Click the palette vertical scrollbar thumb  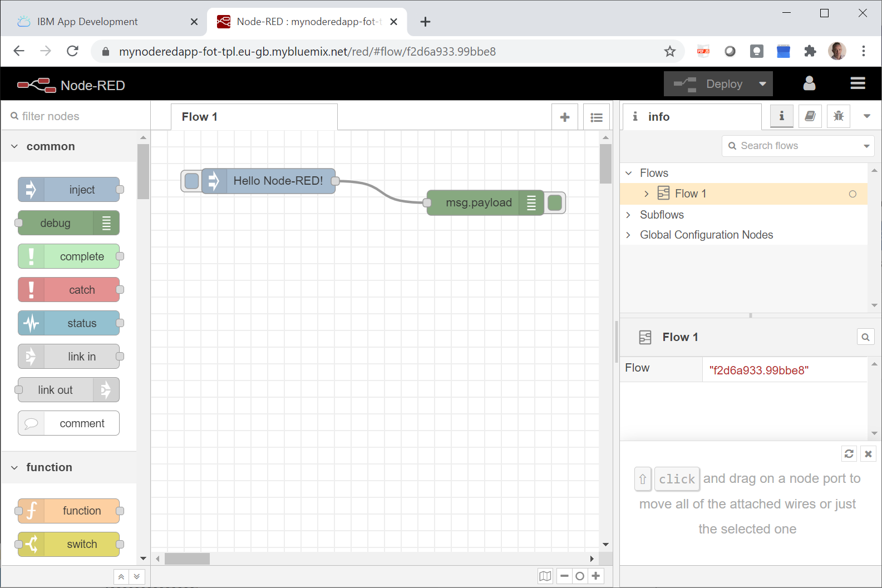coord(143,171)
